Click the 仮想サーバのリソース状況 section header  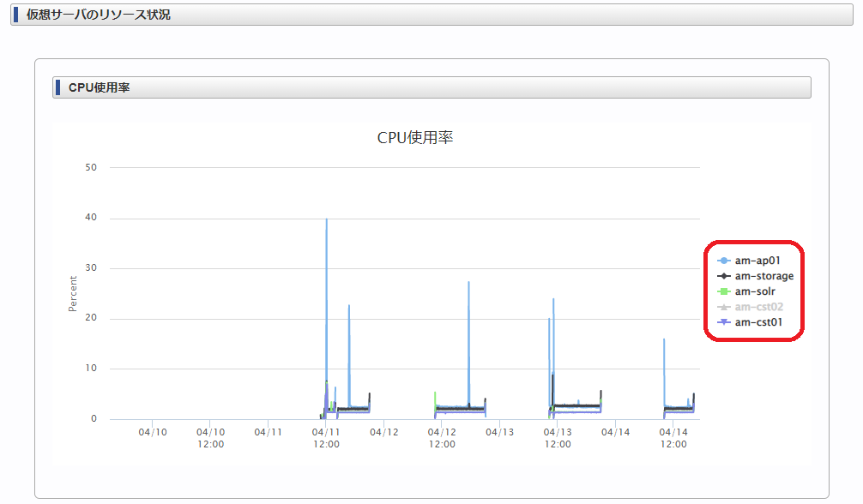pyautogui.click(x=431, y=15)
